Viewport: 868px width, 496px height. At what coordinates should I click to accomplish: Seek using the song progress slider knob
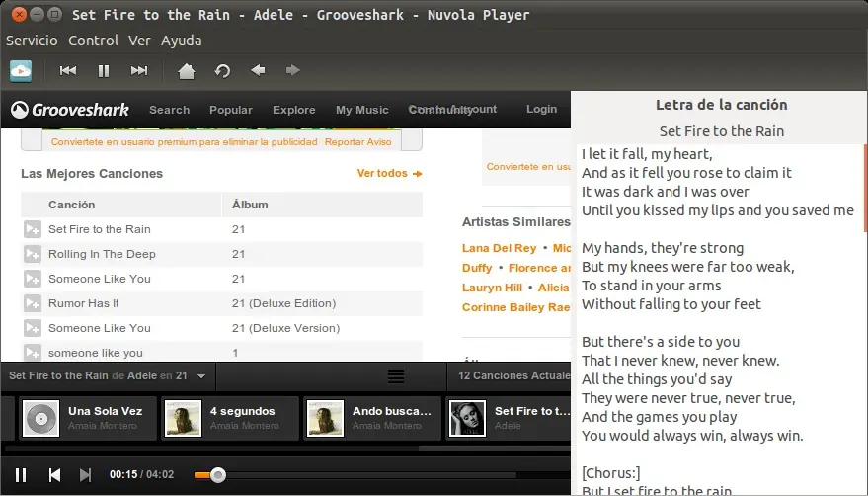(x=218, y=475)
